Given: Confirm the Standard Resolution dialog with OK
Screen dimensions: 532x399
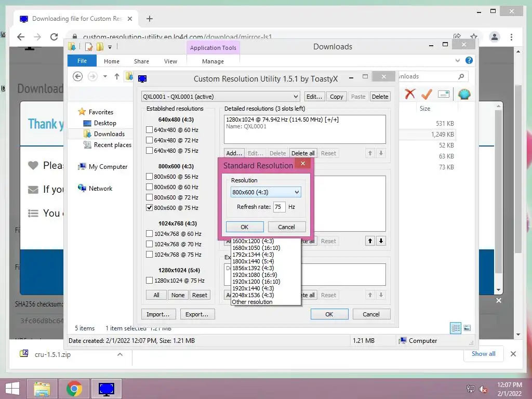Looking at the screenshot, I should coord(245,227).
